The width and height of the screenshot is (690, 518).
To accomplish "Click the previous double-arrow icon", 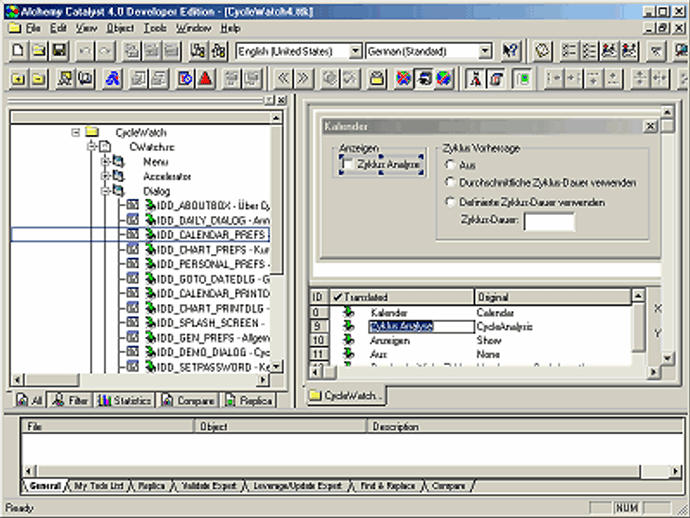I will coord(283,79).
